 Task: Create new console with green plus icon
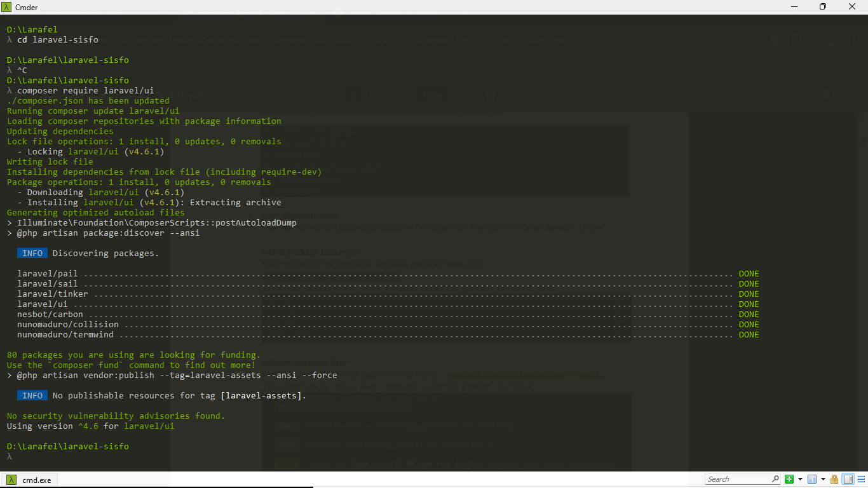789,479
